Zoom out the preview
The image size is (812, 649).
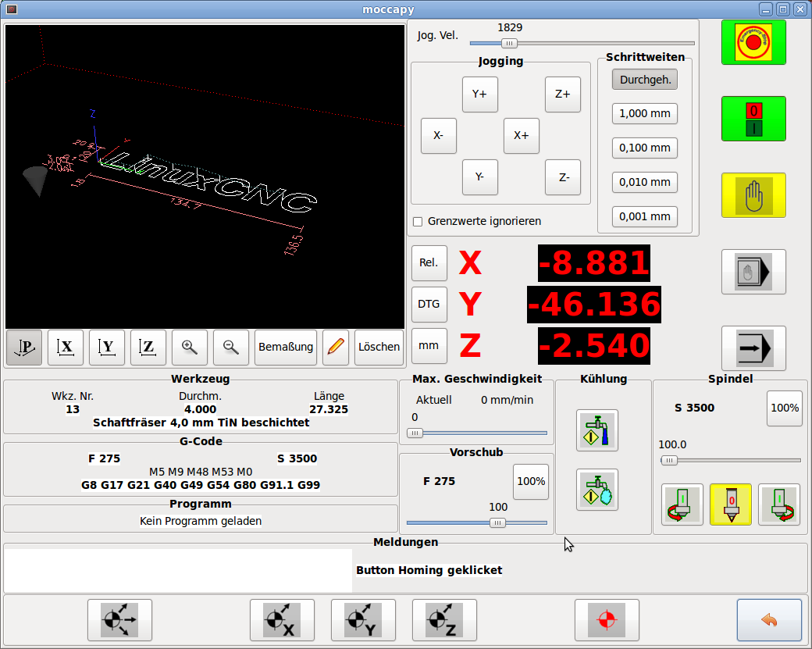[231, 347]
